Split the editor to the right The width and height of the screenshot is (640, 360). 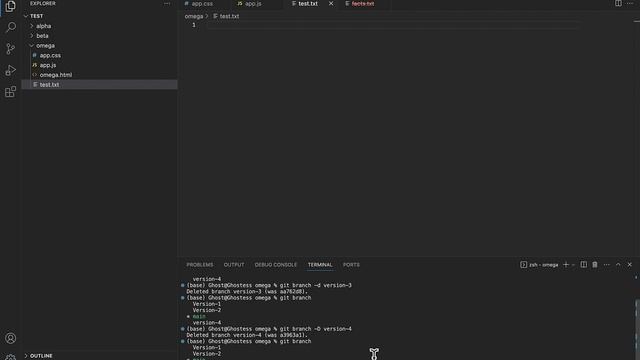point(618,4)
